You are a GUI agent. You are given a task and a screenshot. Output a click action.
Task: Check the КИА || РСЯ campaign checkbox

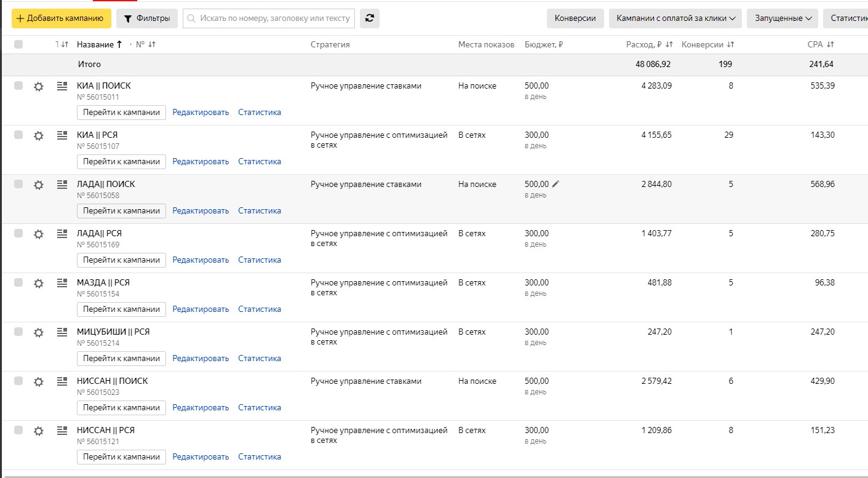click(x=18, y=135)
